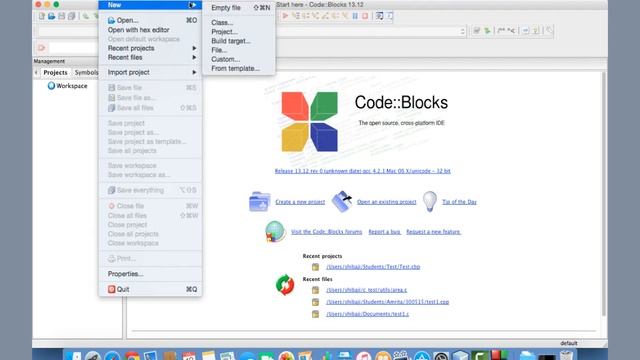
Task: Click the folder icon next to Create a new project
Action: point(260,201)
